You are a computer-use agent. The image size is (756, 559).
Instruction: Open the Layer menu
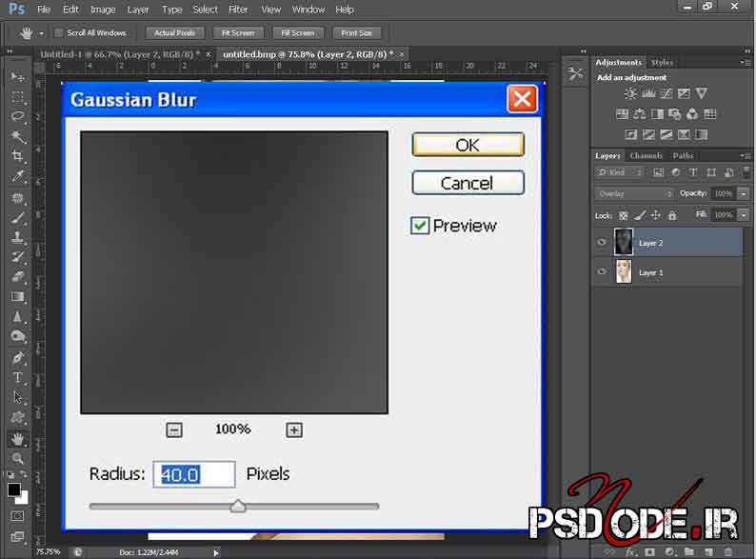point(138,10)
